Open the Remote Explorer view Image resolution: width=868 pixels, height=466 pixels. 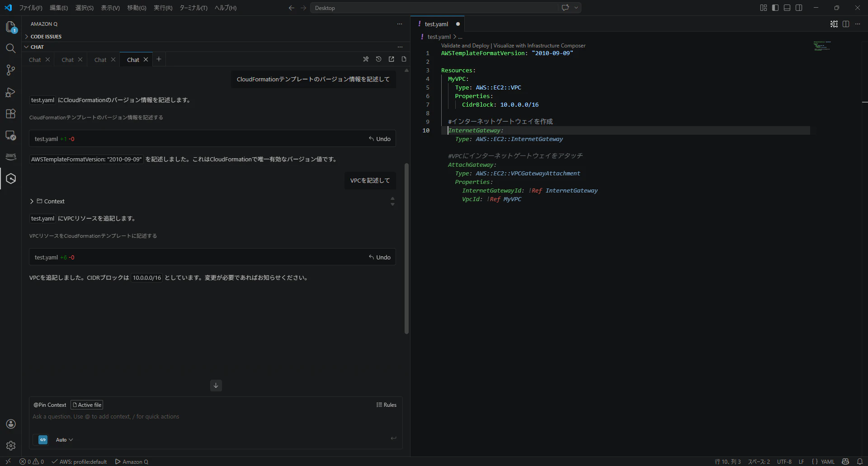11,135
